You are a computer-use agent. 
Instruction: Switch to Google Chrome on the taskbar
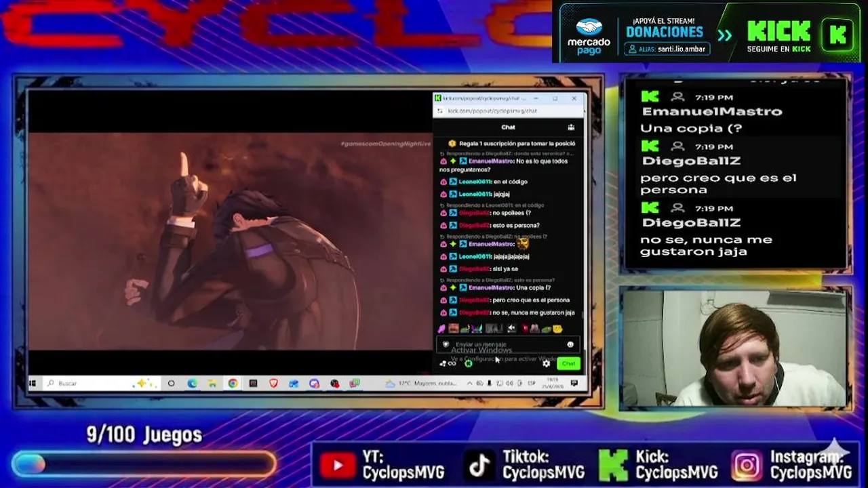click(x=233, y=384)
